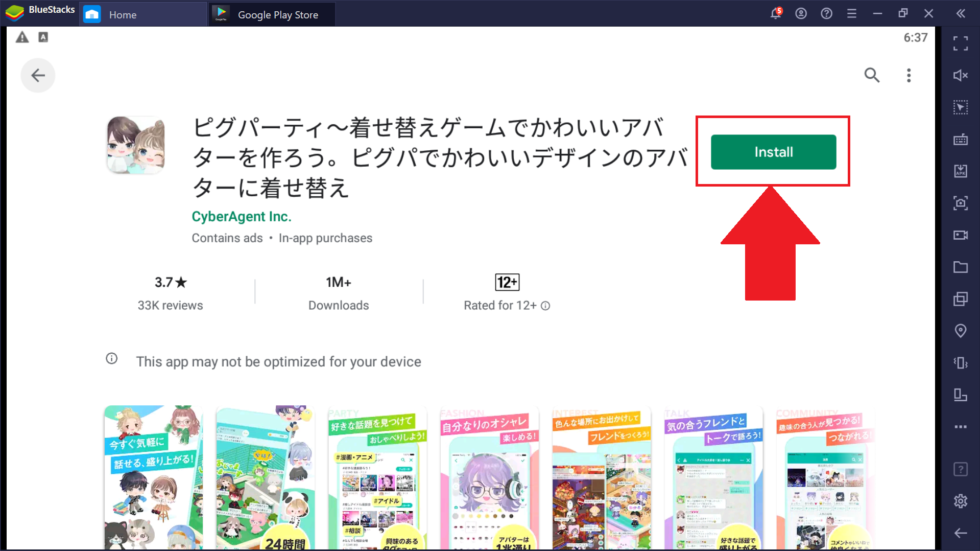This screenshot has height=551, width=980.
Task: Toggle mouse cursor lock in sidebar
Action: click(961, 107)
